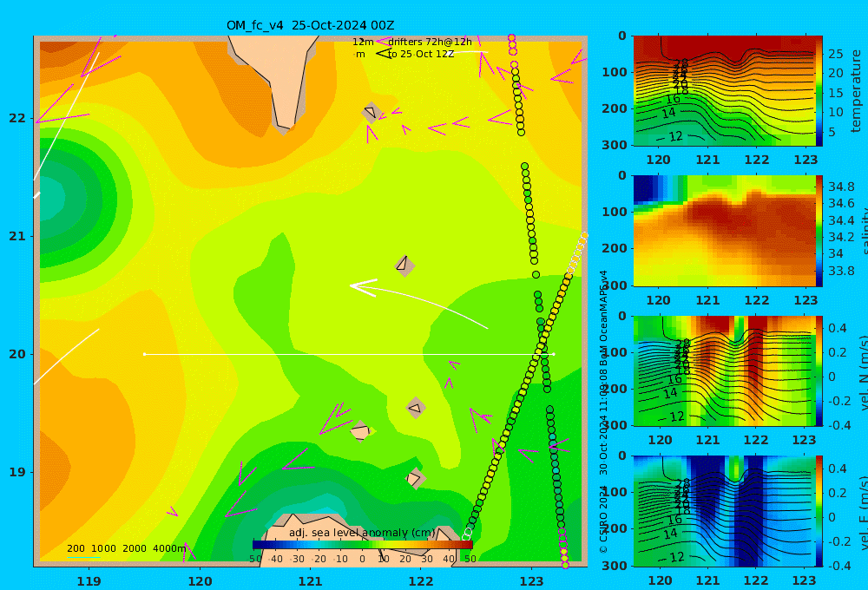Click longitude label 121 on main map
Image resolution: width=868 pixels, height=590 pixels.
point(310,581)
